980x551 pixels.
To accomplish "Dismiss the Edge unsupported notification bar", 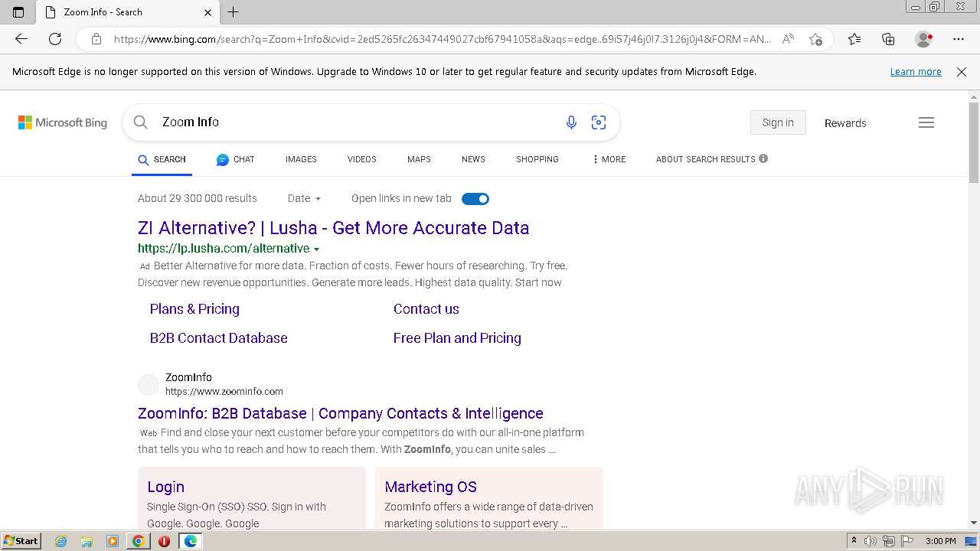I will pyautogui.click(x=962, y=72).
